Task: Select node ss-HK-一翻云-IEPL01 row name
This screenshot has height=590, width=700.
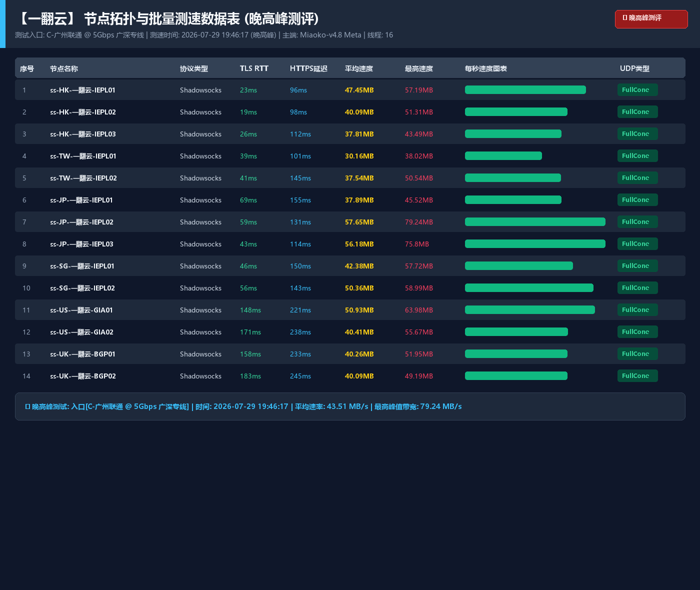Action: click(82, 90)
